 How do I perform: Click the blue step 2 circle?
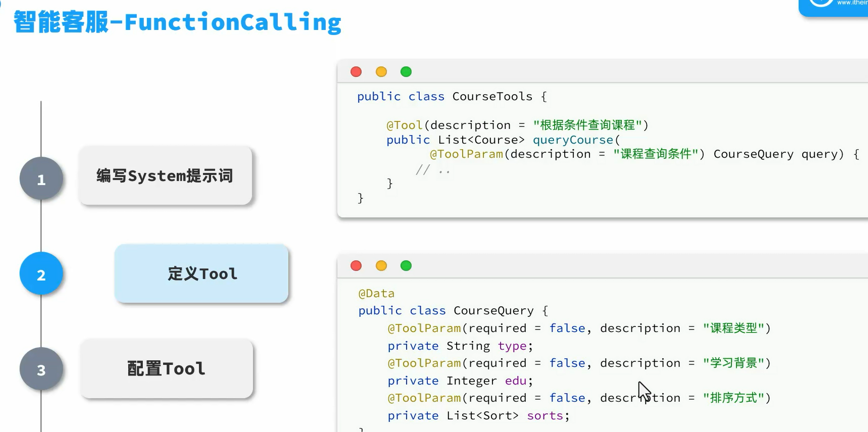(x=41, y=274)
